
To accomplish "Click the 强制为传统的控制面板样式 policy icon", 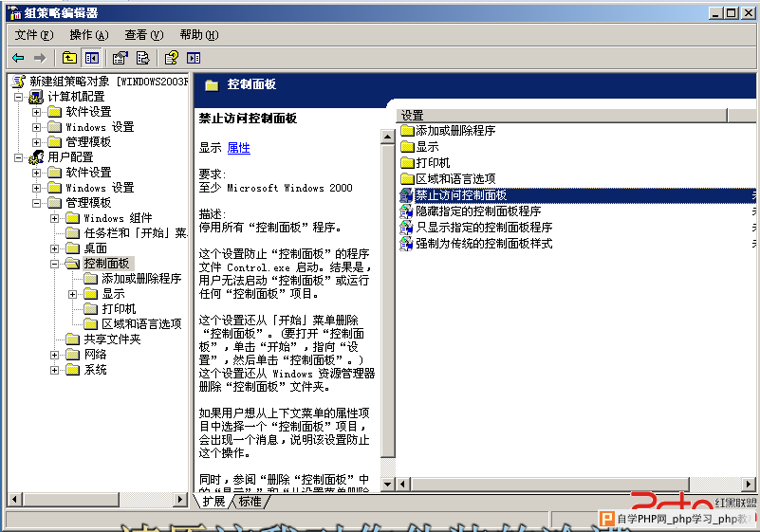I will [x=406, y=243].
